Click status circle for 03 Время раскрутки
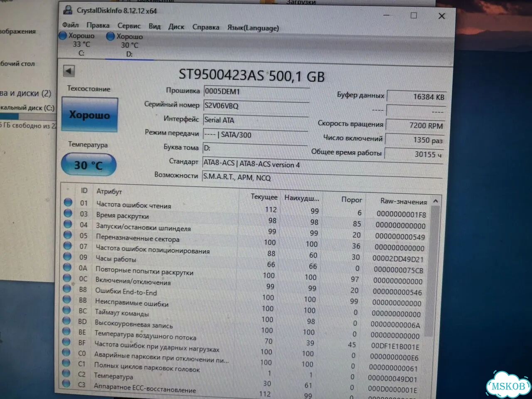Screen dimensions: 532x399 68,213
